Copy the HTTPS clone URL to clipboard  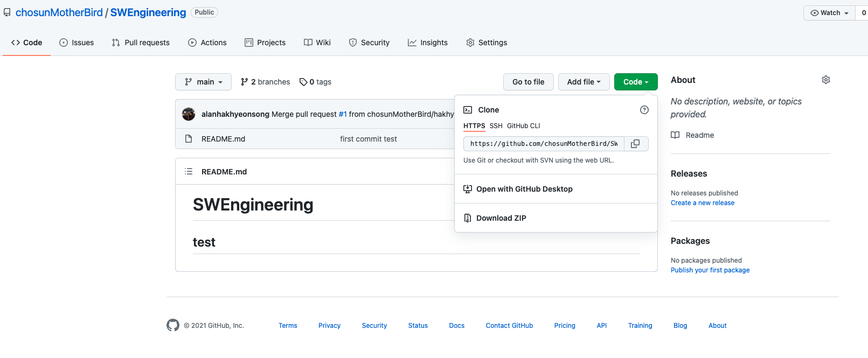(636, 144)
